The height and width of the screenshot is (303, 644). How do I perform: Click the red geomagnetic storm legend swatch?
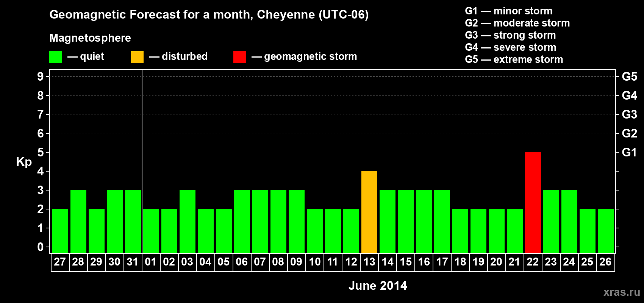239,57
